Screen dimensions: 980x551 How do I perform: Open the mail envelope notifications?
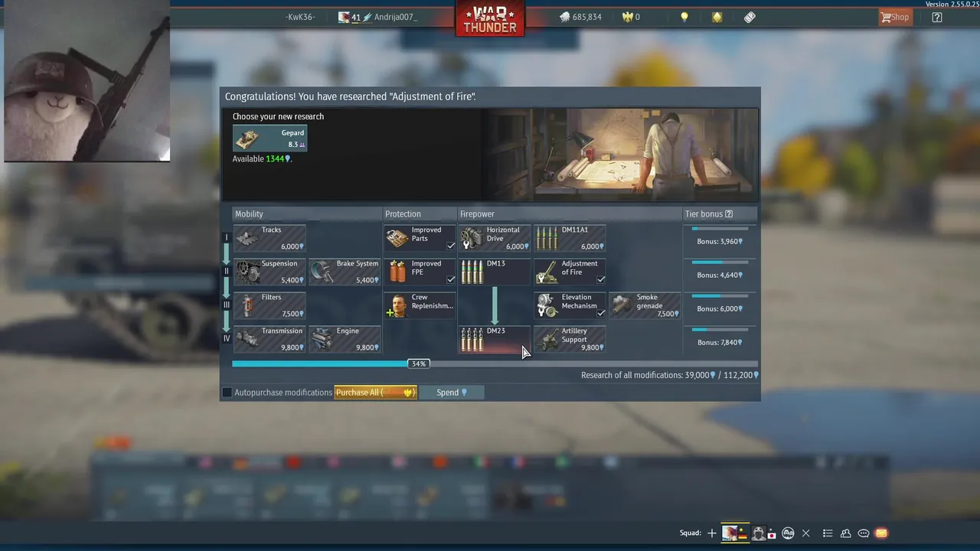tap(881, 533)
